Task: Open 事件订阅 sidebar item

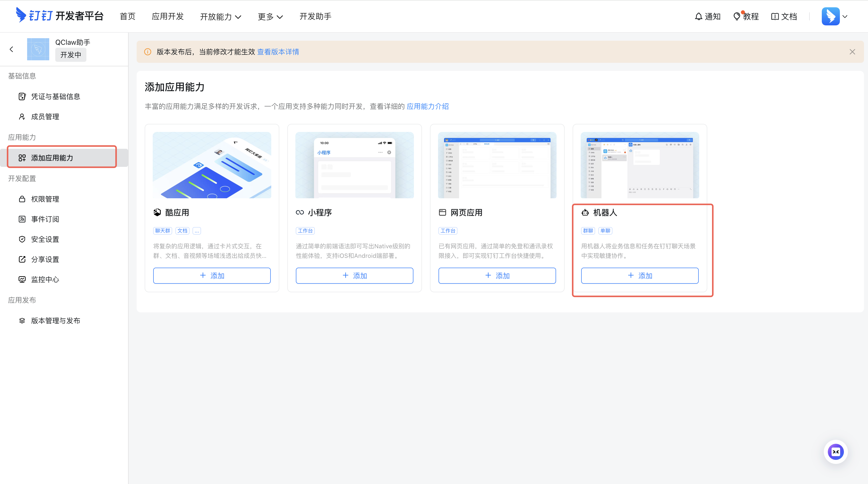Action: [x=45, y=219]
